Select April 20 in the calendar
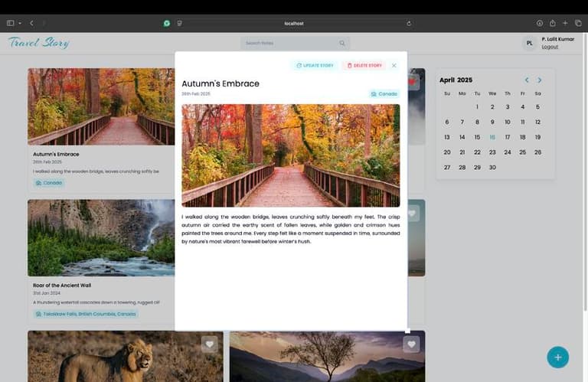Screen dimensions: 588x382 pyautogui.click(x=447, y=152)
